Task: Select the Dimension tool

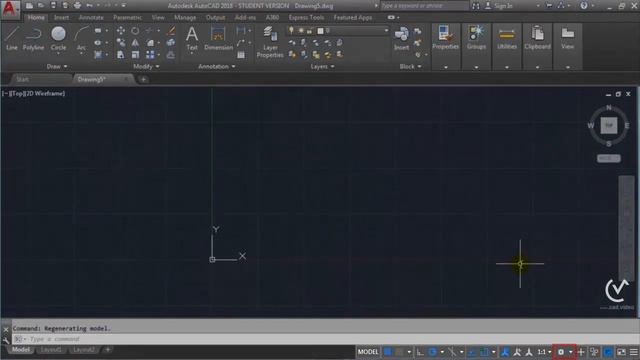Action: (x=218, y=38)
